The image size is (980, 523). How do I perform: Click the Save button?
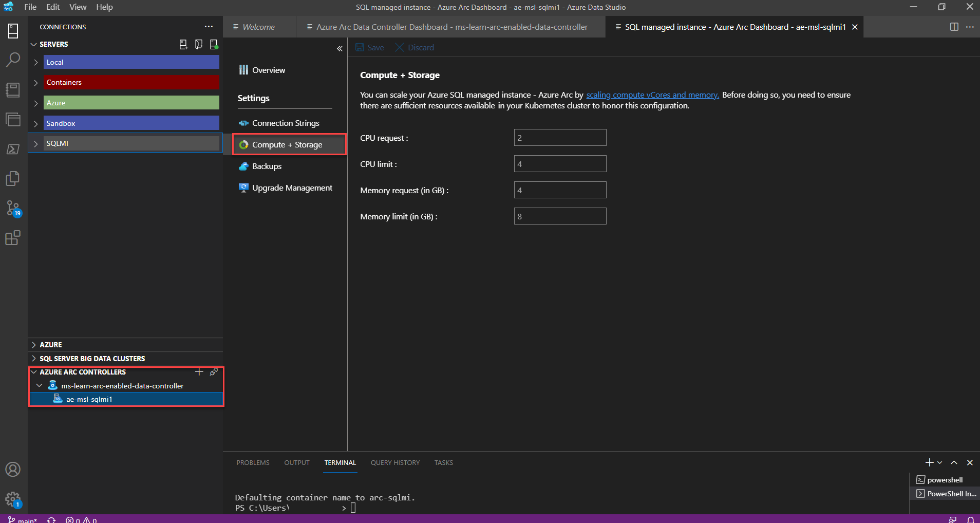click(370, 47)
